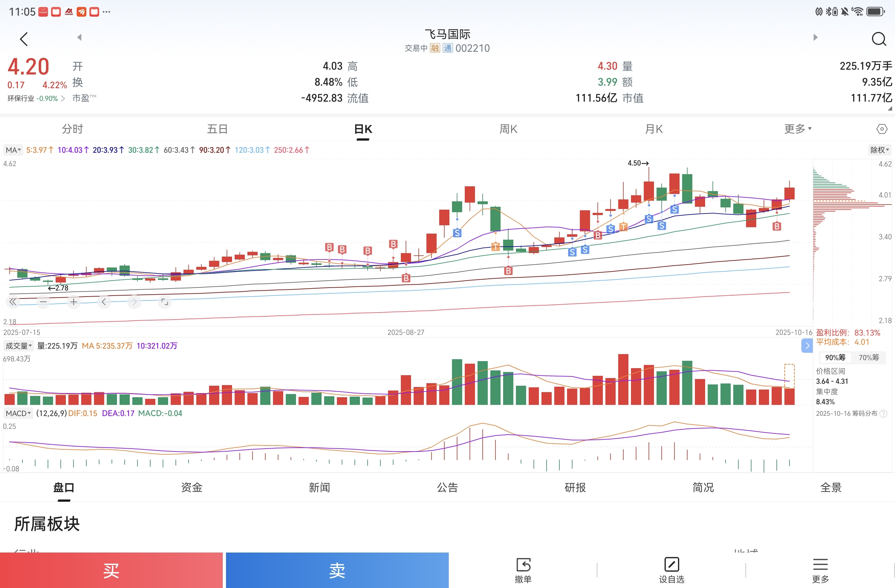The width and height of the screenshot is (895, 588).
Task: Tap the back arrow icon
Action: click(x=24, y=39)
